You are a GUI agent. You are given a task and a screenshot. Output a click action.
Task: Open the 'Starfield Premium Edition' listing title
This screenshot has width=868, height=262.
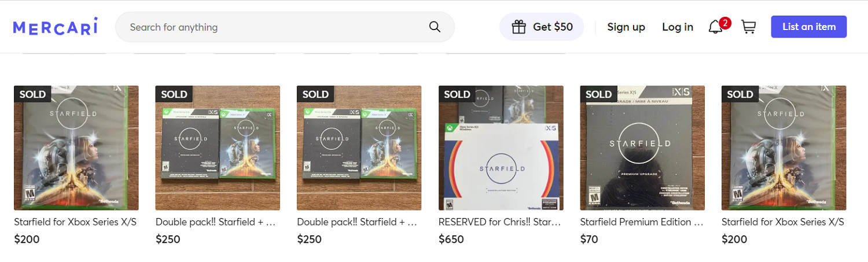click(641, 222)
